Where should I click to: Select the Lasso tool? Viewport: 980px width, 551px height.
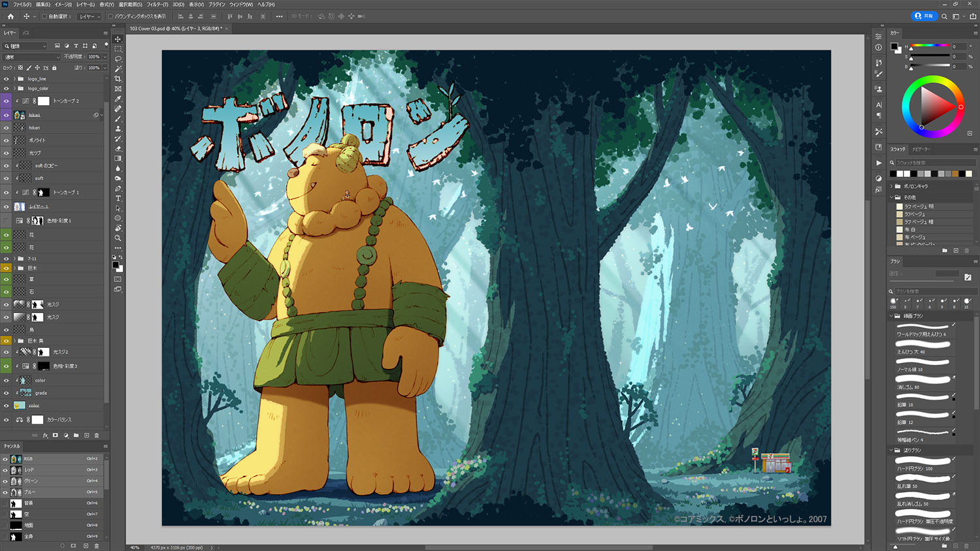point(118,59)
